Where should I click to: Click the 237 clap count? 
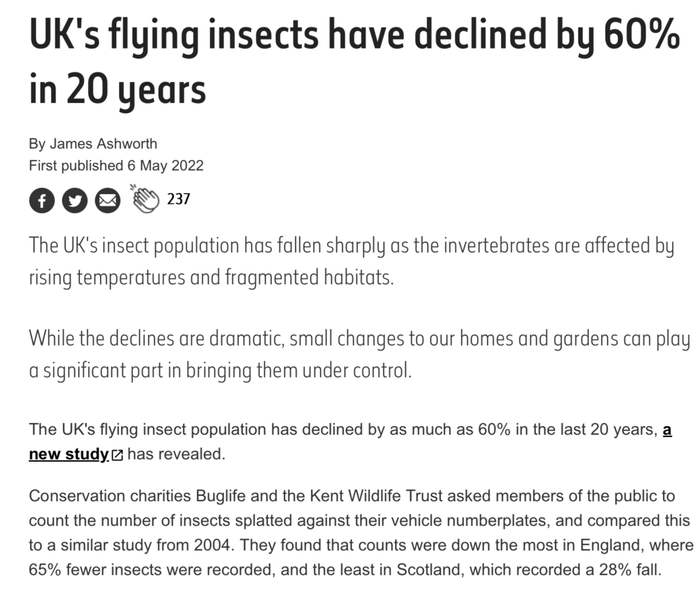click(x=178, y=199)
